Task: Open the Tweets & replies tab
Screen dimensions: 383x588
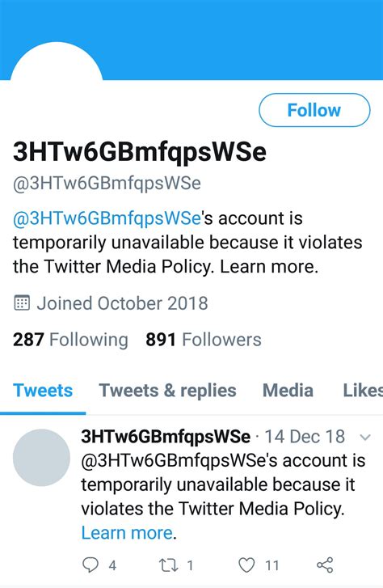Action: (167, 391)
